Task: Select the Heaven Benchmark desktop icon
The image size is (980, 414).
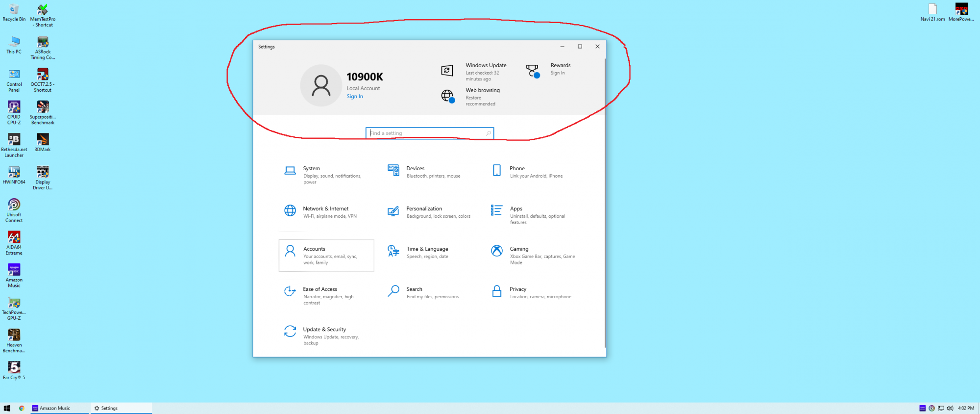Action: click(x=14, y=341)
